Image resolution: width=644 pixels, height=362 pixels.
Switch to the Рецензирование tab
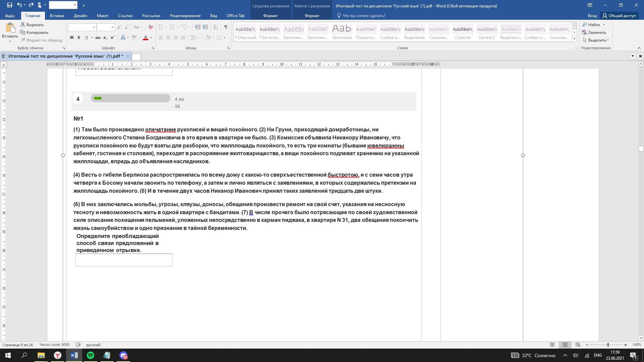[185, 16]
